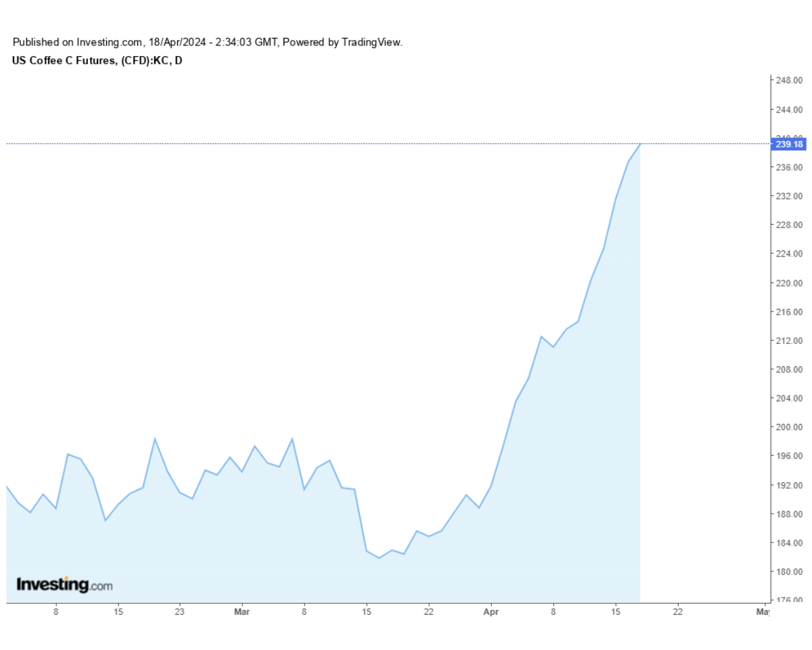Click the latest peak point of price line
The image size is (812, 650).
(x=640, y=144)
